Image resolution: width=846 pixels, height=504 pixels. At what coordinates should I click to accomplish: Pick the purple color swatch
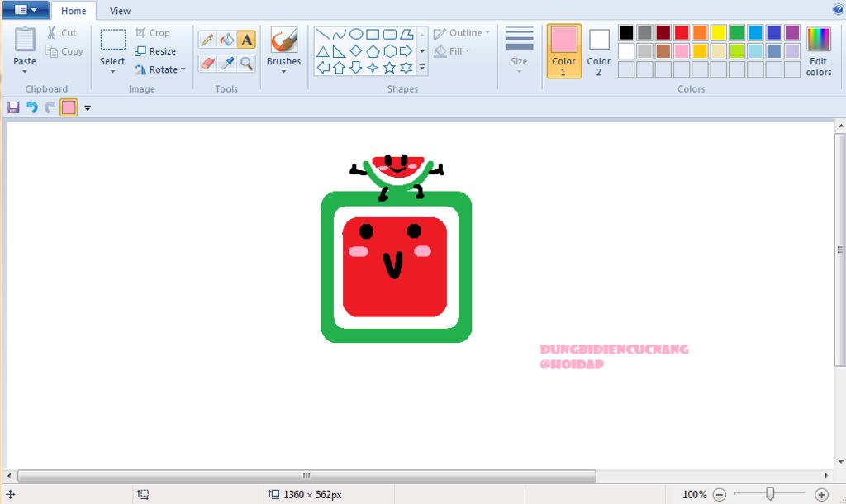tap(792, 33)
